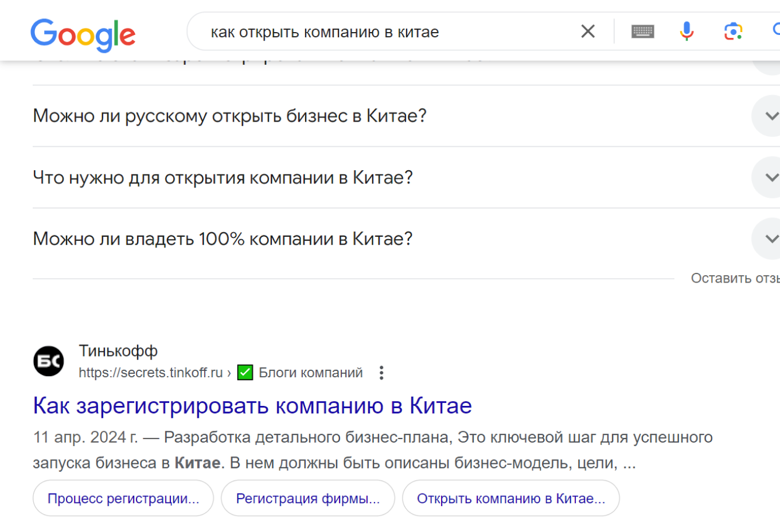Select the 'Регистрация фирмы...' chip
This screenshot has width=780, height=532.
click(x=307, y=498)
